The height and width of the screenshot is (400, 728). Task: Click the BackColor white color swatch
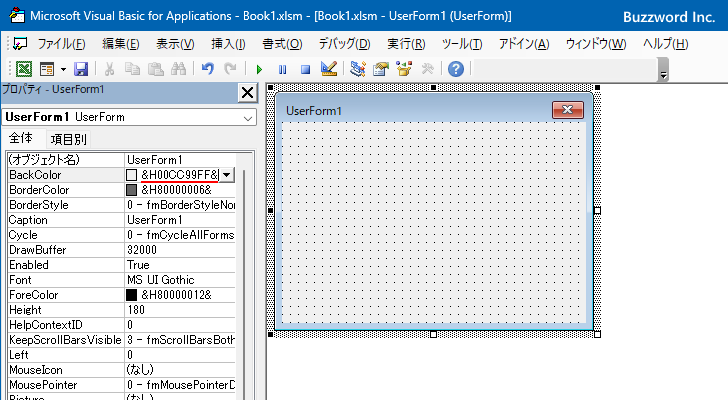[131, 175]
